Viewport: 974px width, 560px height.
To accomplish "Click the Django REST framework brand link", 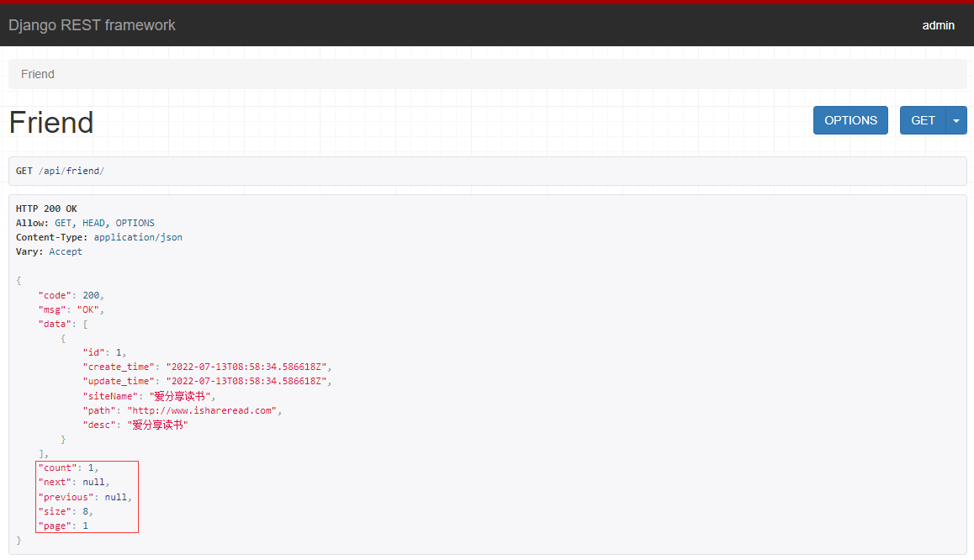I will (92, 25).
